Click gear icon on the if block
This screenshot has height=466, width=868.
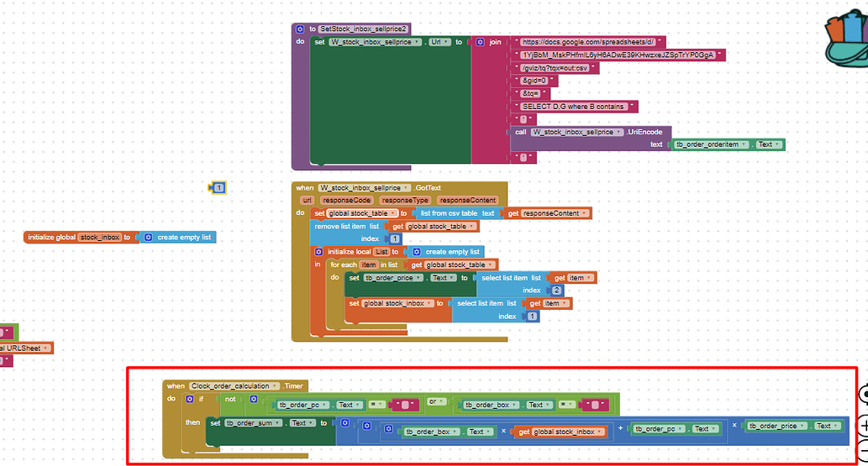189,399
